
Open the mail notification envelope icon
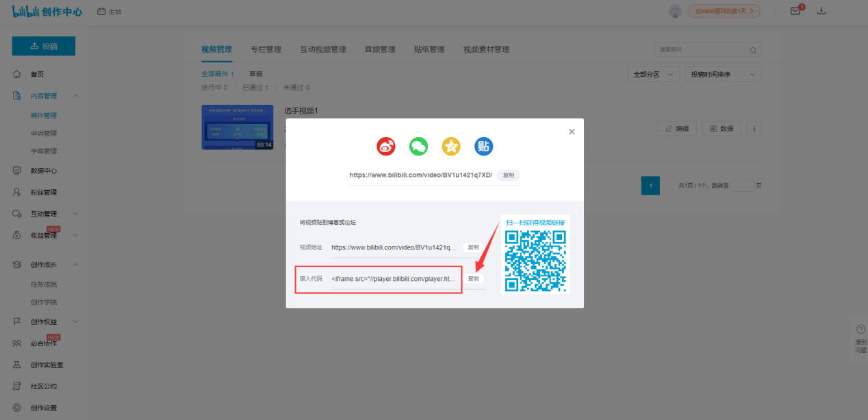click(795, 11)
